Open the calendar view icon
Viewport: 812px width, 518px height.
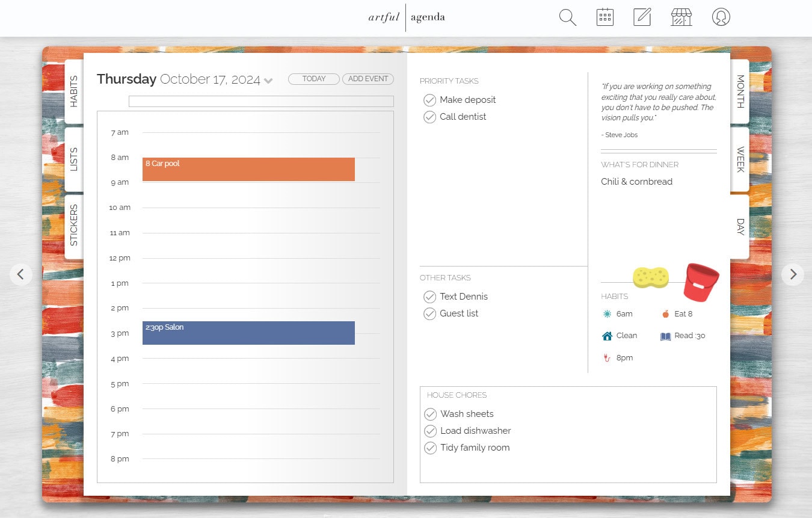605,17
